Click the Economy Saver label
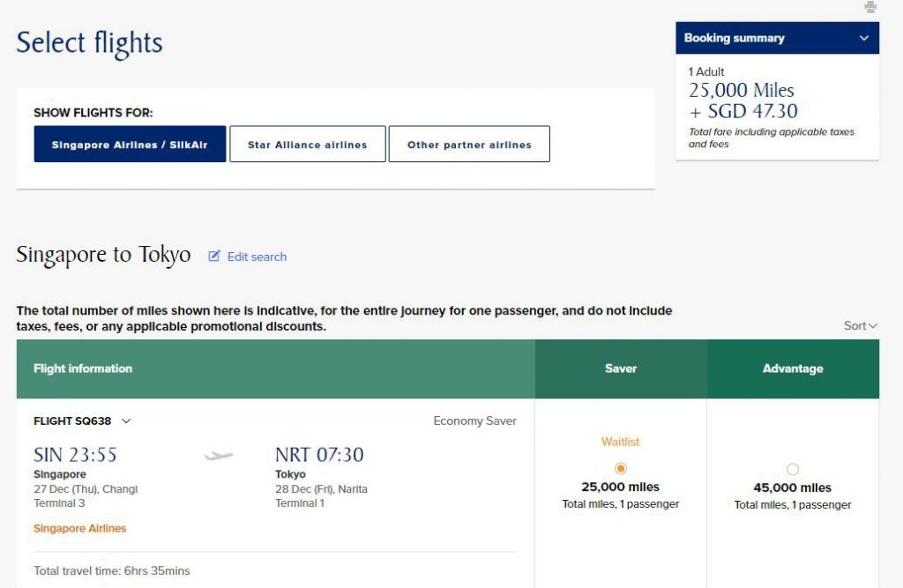Viewport: 903px width, 588px height. 474,421
